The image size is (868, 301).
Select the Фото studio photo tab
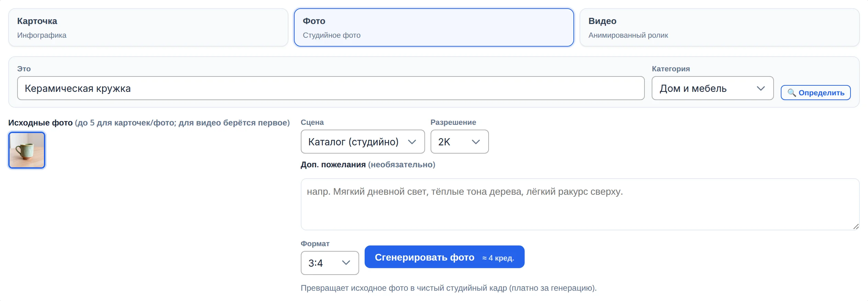tap(434, 27)
